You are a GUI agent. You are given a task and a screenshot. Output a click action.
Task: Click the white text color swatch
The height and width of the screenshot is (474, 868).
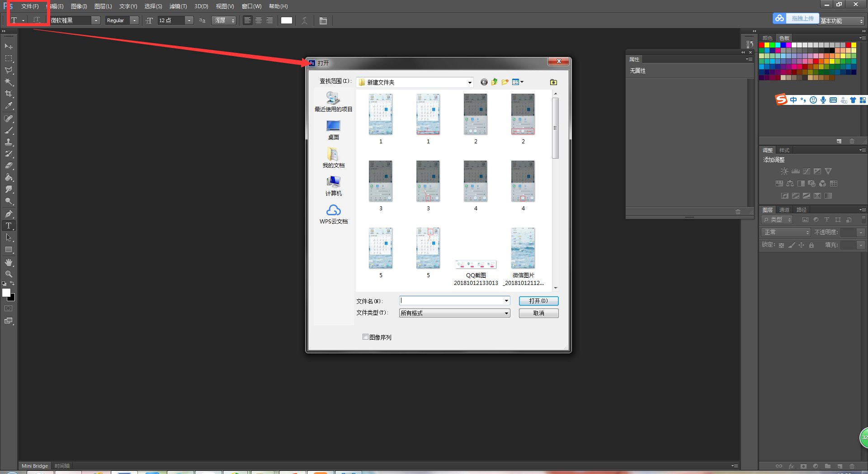pos(287,20)
